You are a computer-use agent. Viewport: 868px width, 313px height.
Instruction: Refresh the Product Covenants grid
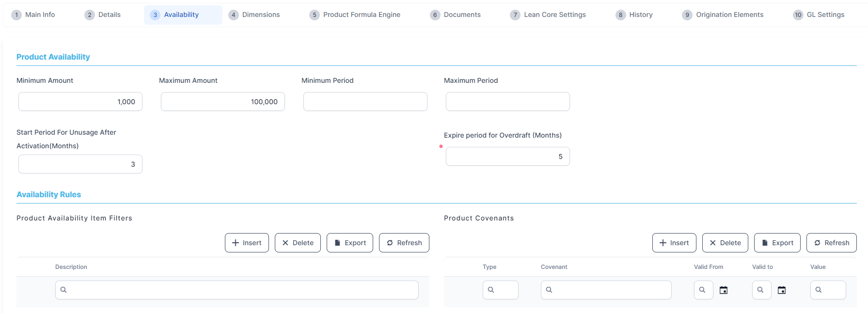[x=831, y=243]
